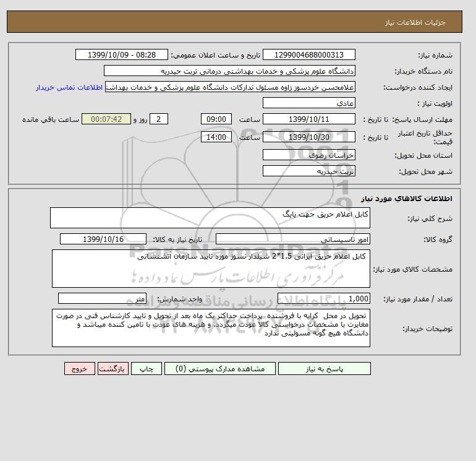Image resolution: width=476 pixels, height=461 pixels.
Task: Click the بازگشت back button
Action: [113, 369]
